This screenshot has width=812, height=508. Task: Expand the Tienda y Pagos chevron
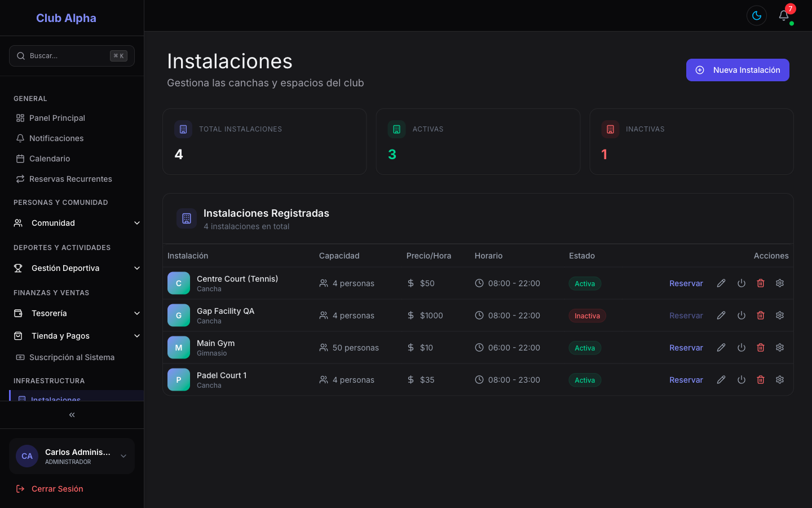point(137,336)
